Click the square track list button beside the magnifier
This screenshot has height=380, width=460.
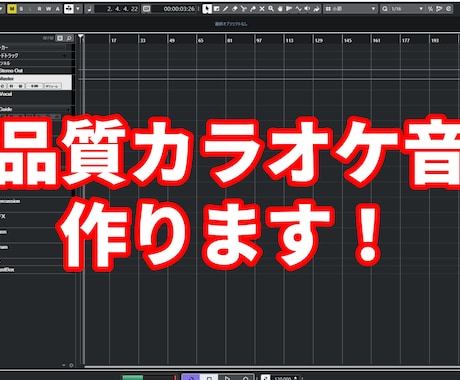point(60,38)
